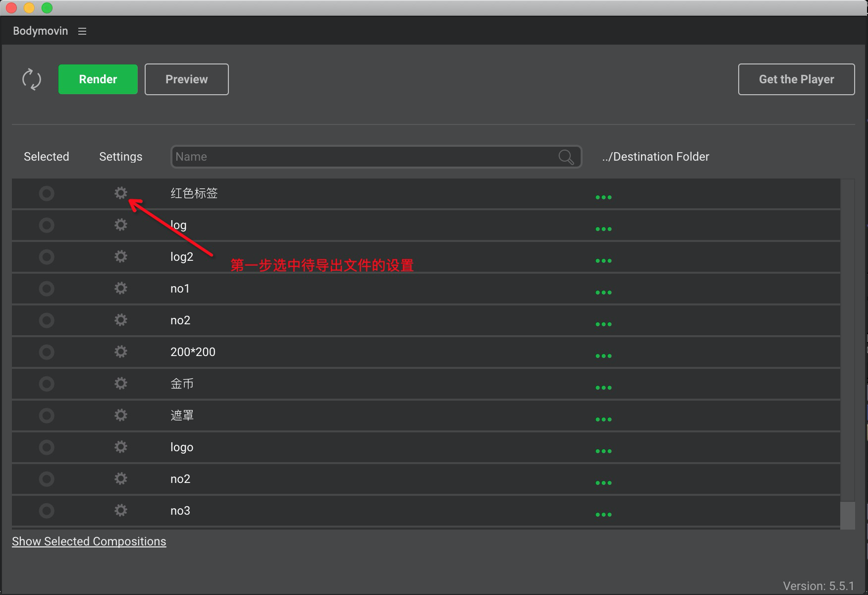Show Selected Compositions link
This screenshot has width=868, height=595.
pyautogui.click(x=89, y=541)
